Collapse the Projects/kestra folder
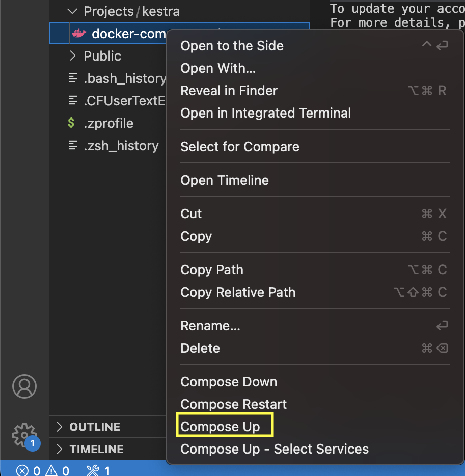The width and height of the screenshot is (465, 476). [x=72, y=11]
